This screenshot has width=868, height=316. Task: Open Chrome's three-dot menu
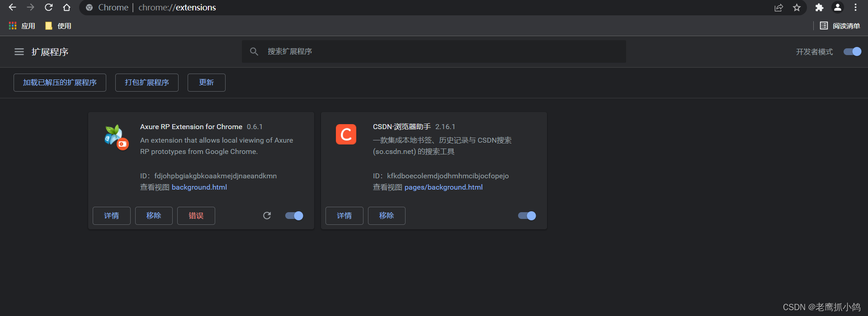point(855,7)
